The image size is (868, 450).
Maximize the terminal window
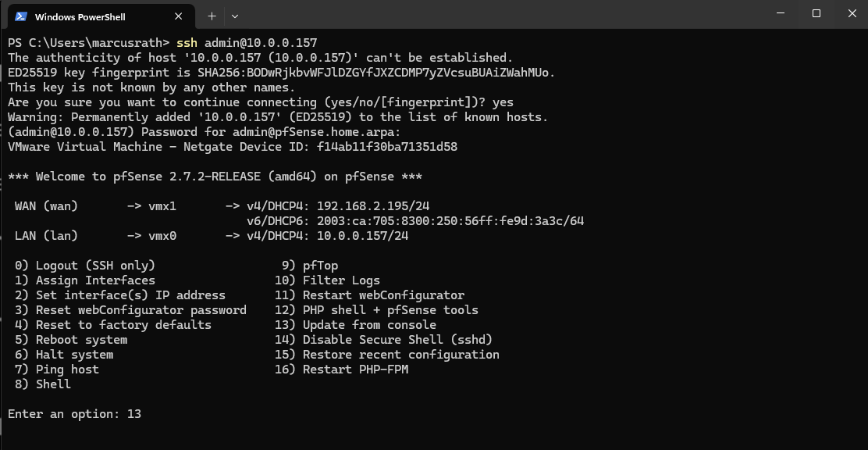coord(816,13)
